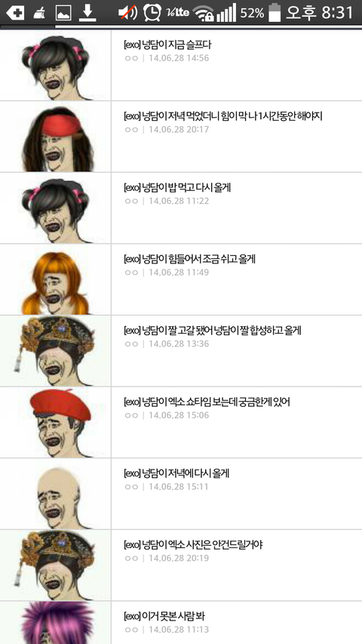This screenshot has width=362, height=644.
Task: Open post '넝담이 지금 슬프다'
Action: pyautogui.click(x=236, y=65)
